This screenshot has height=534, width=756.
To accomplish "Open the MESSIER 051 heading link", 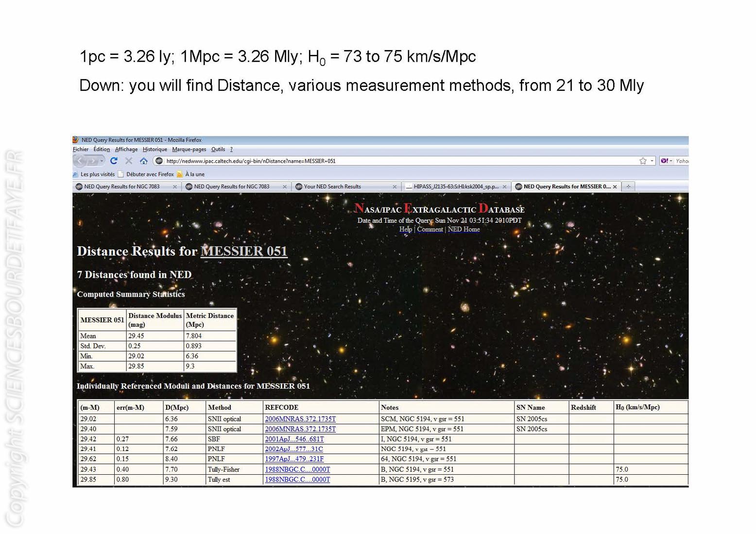I will 244,251.
